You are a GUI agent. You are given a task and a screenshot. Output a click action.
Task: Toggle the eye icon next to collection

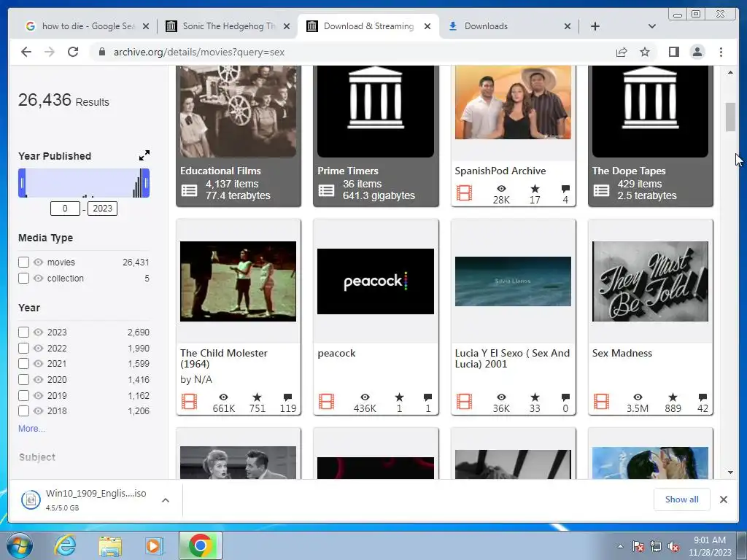click(x=39, y=278)
